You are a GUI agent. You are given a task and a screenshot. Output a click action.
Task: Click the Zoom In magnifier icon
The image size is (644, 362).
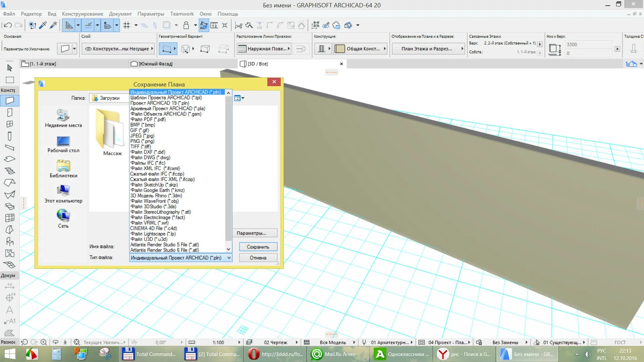(x=44, y=342)
